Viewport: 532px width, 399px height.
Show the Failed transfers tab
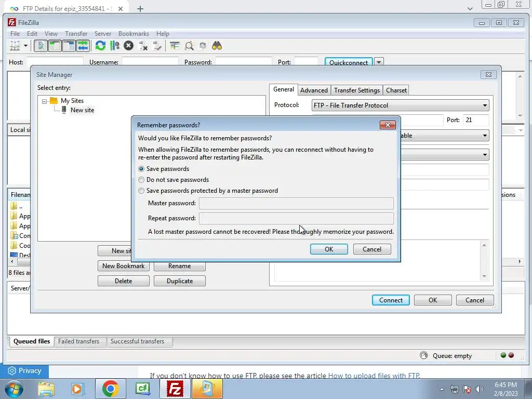click(x=79, y=341)
